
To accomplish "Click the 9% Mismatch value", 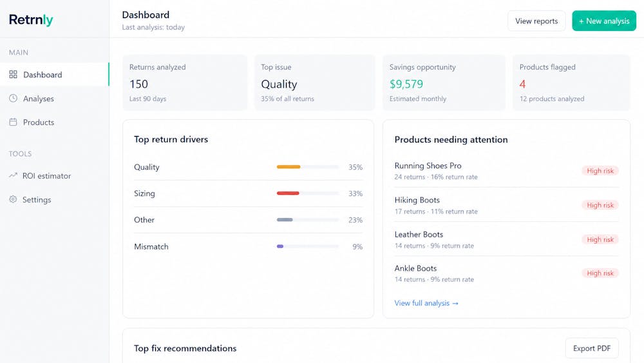I will [357, 247].
